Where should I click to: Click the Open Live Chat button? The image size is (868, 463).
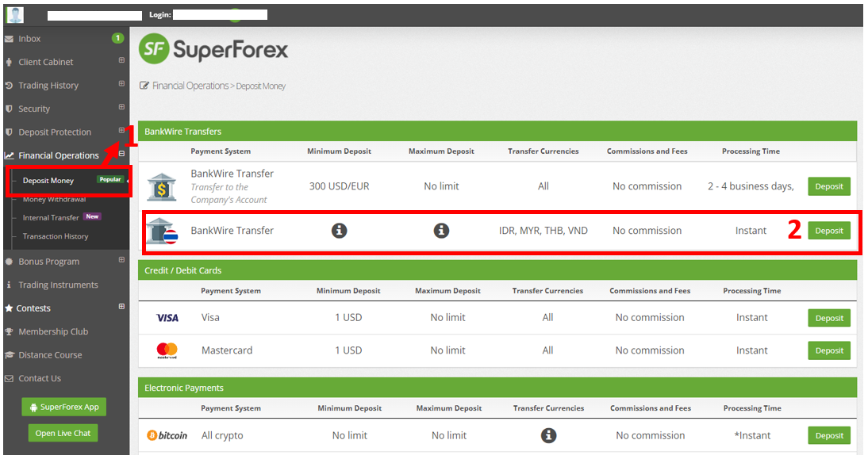(x=63, y=433)
